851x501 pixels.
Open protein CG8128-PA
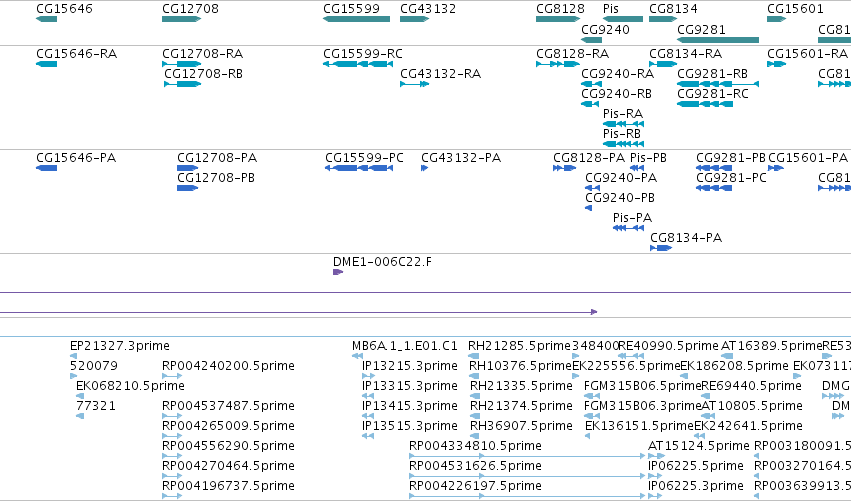[x=564, y=168]
